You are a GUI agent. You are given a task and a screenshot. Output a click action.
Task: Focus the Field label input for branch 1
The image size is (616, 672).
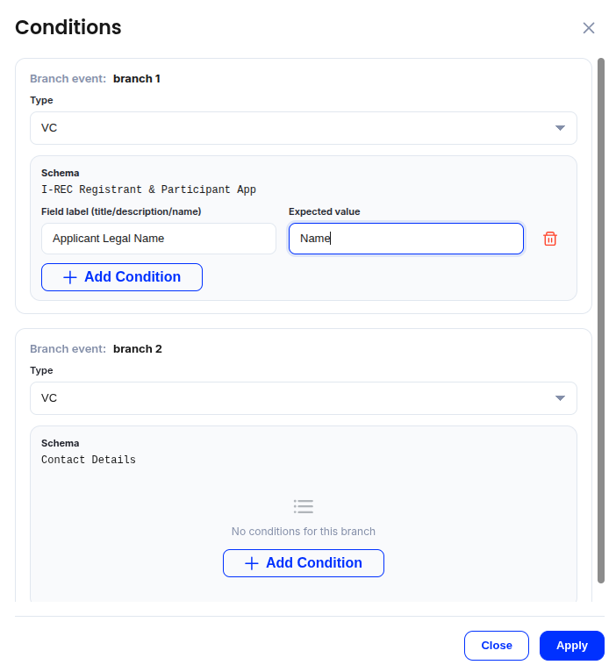pos(158,239)
